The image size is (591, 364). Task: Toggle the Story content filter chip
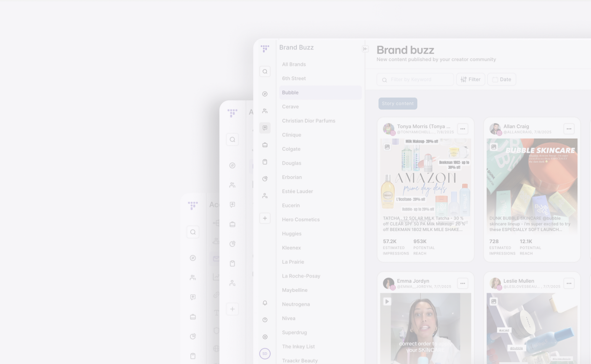click(x=398, y=103)
